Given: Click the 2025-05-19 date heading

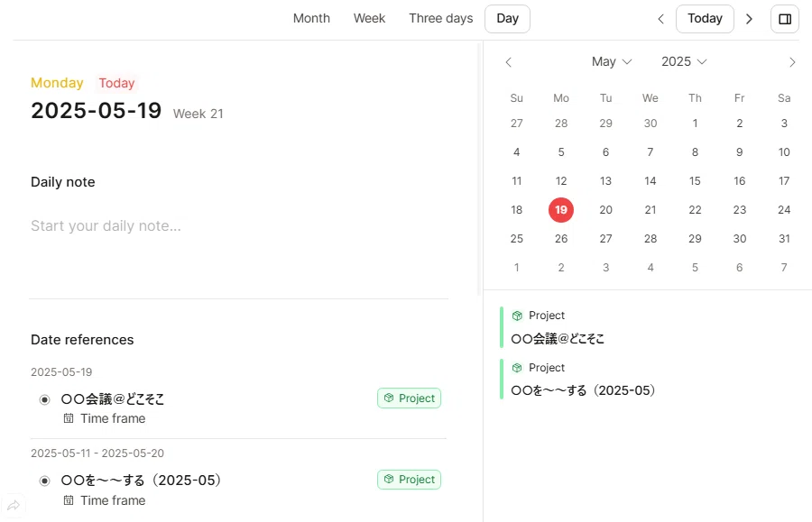Looking at the screenshot, I should (96, 111).
